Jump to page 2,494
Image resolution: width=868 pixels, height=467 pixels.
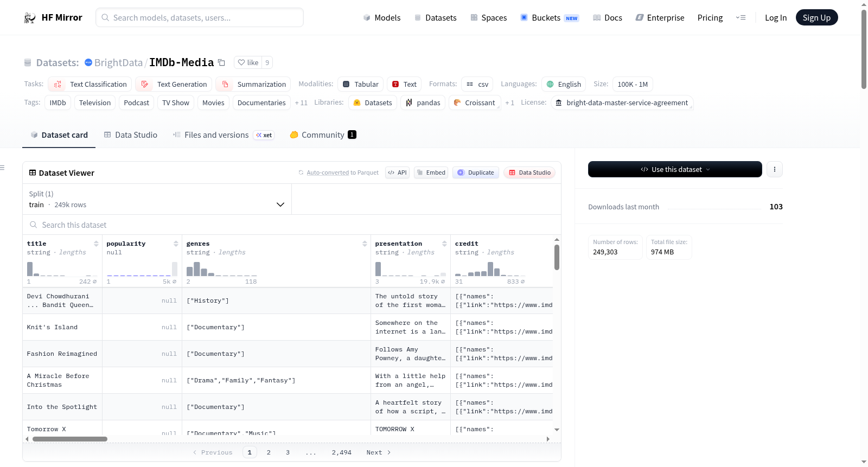[342, 452]
